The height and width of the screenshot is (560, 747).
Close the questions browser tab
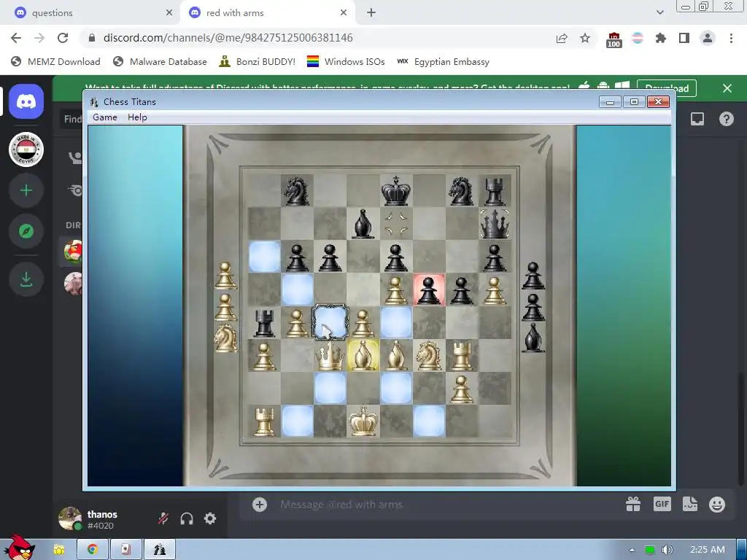coord(169,13)
